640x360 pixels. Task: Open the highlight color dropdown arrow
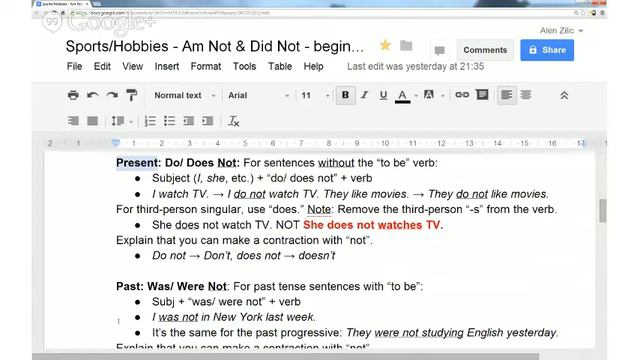[442, 96]
